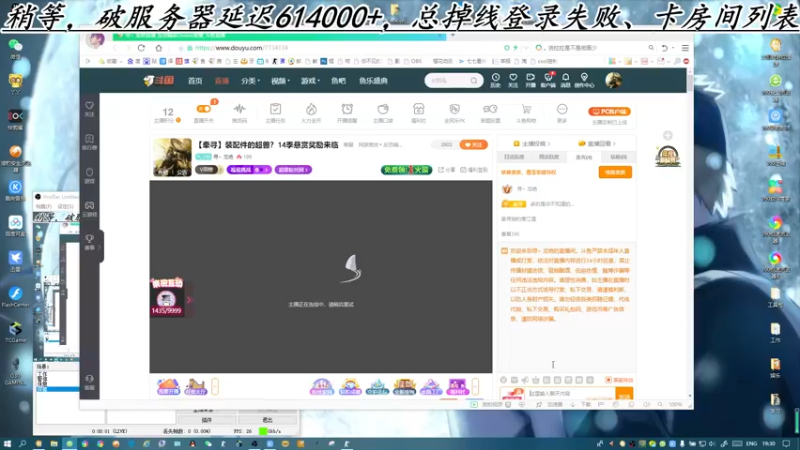Click the orange PC客户端 button
Screen dimensions: 800x450
pos(609,111)
